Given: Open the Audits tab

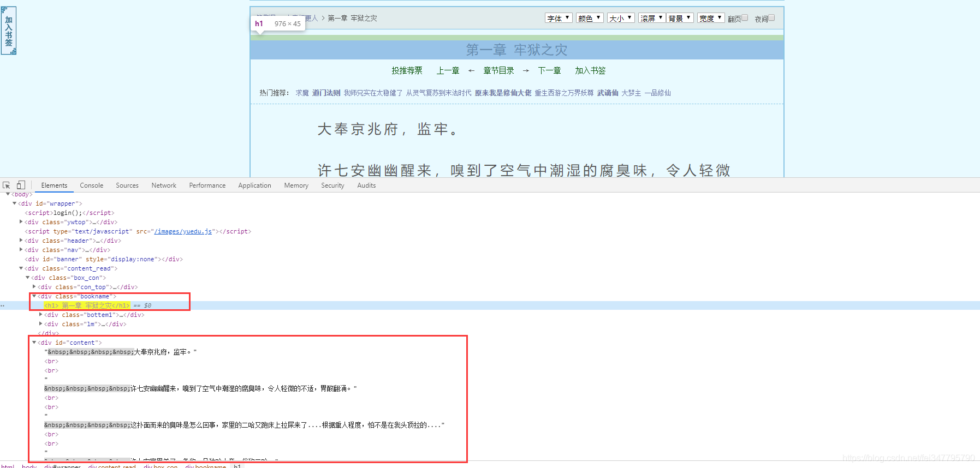Looking at the screenshot, I should (x=366, y=185).
